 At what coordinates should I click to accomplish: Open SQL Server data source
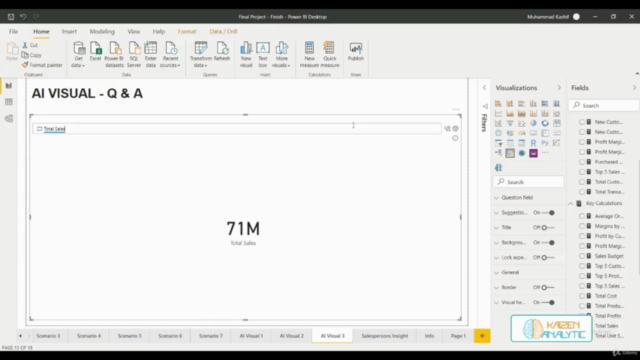pyautogui.click(x=134, y=54)
